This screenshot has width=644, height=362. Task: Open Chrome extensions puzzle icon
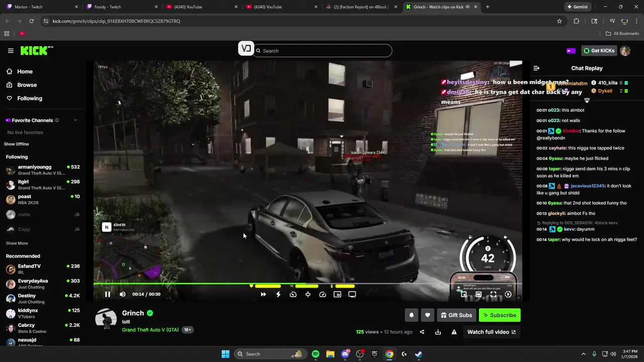tap(577, 21)
